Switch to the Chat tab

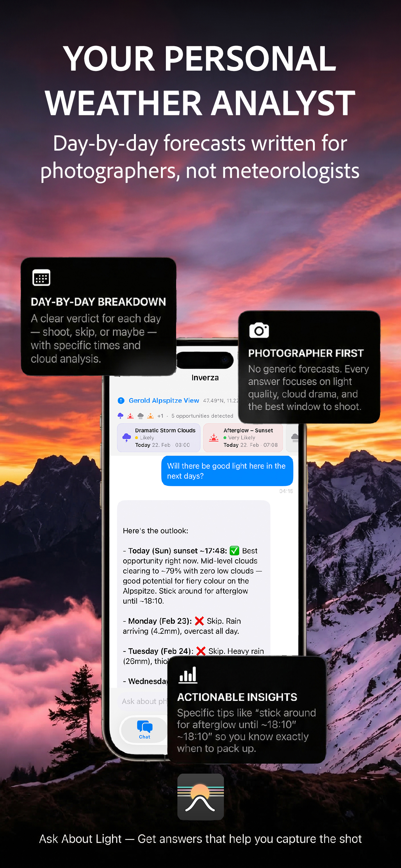click(144, 730)
